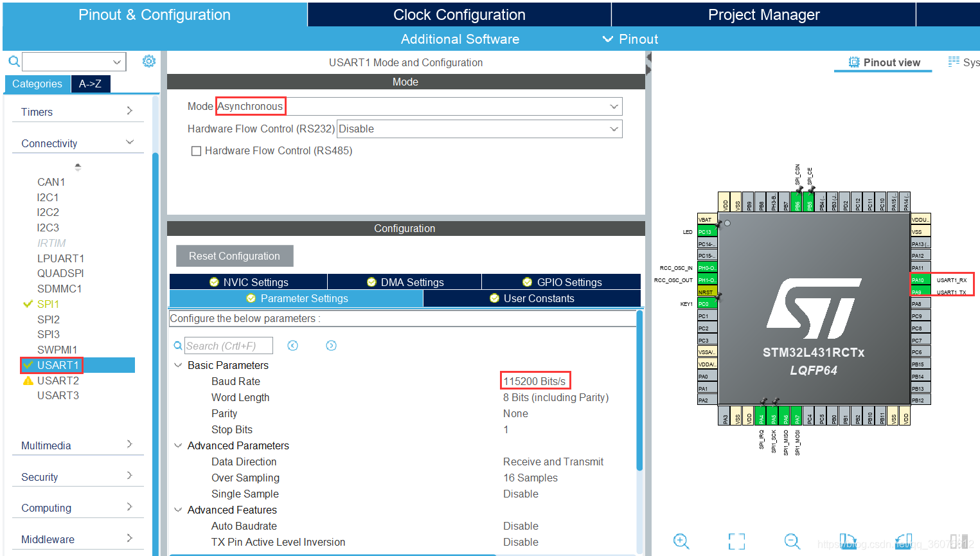Click the zoom out magnifier icon
This screenshot has width=980, height=556.
[x=792, y=541]
